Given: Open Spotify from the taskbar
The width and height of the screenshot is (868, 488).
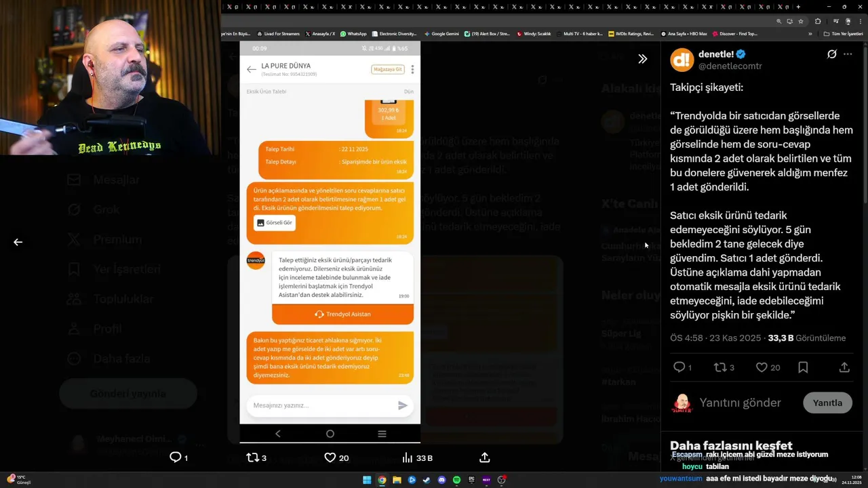Looking at the screenshot, I should [456, 480].
